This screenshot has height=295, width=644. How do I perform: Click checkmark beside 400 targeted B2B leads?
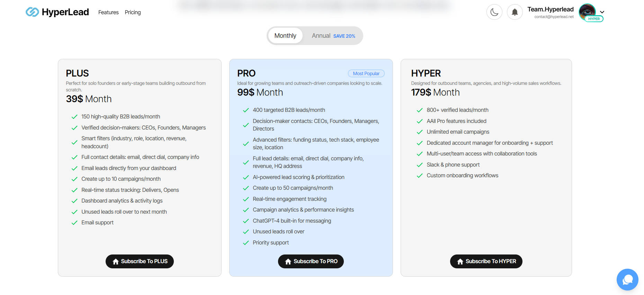[246, 110]
